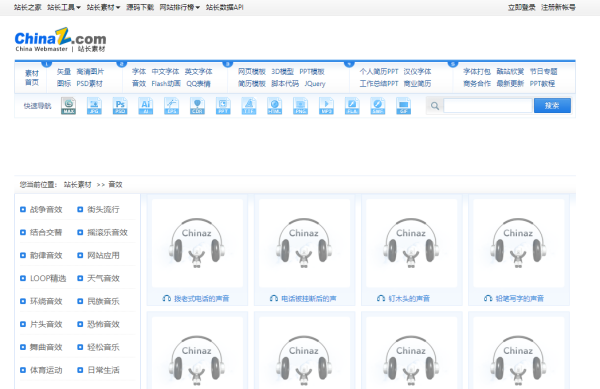Open the 摇滚乐音效 sidebar category
The image size is (600, 389).
[107, 233]
